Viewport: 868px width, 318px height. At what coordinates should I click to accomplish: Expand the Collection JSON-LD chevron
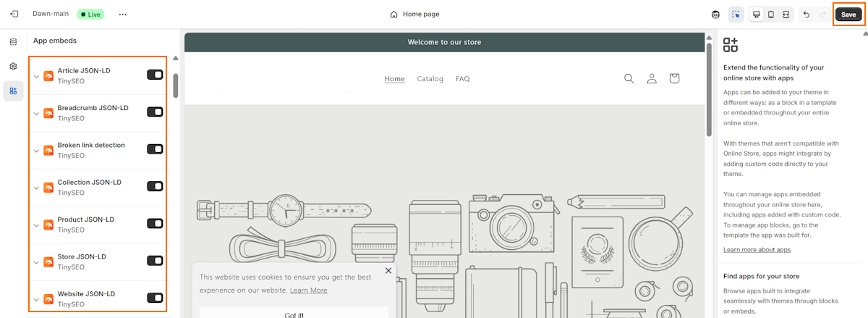(36, 188)
